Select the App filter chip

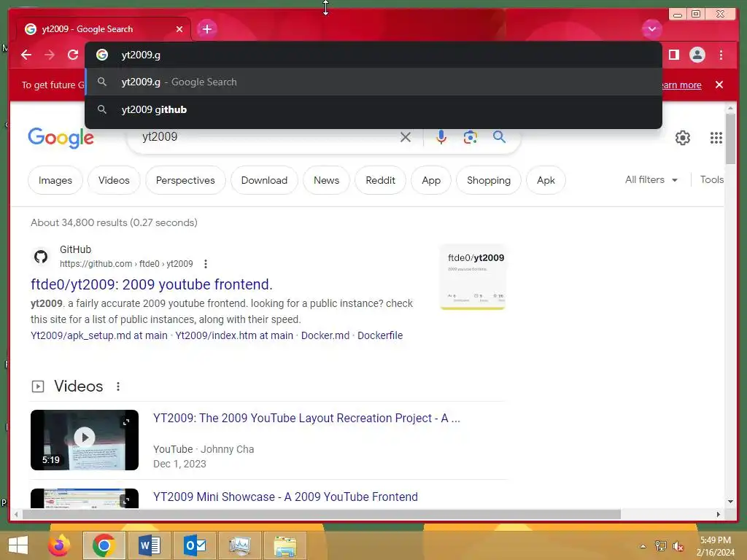click(x=431, y=181)
